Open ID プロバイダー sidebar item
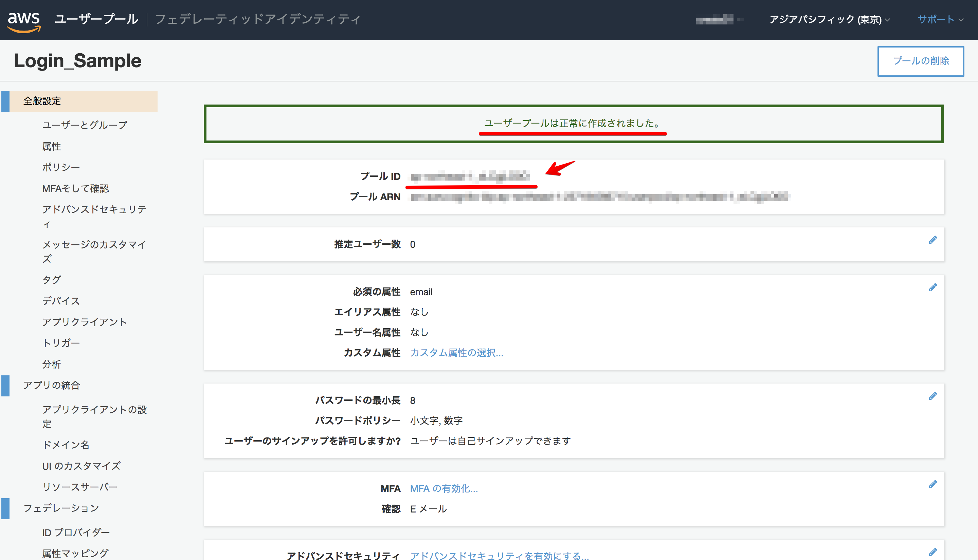978x560 pixels. point(76,532)
